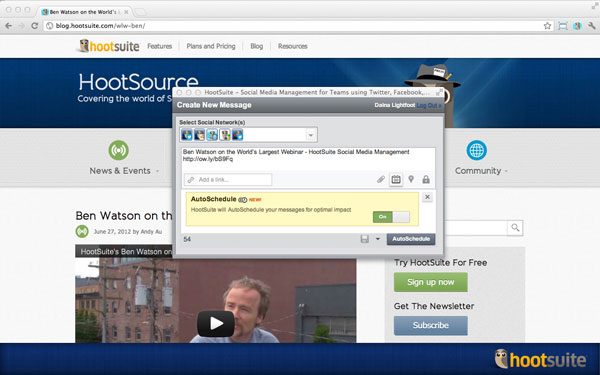The image size is (600, 375).
Task: Click the green News & Events icon
Action: pyautogui.click(x=119, y=150)
